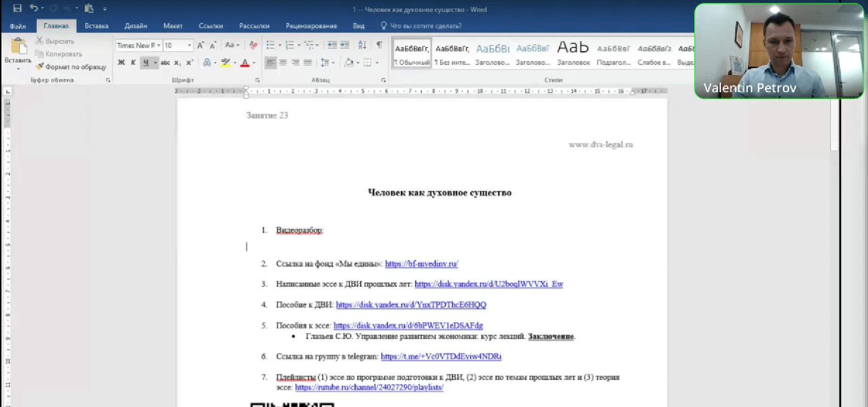
Task: Click the Копировать copy button
Action: point(59,54)
